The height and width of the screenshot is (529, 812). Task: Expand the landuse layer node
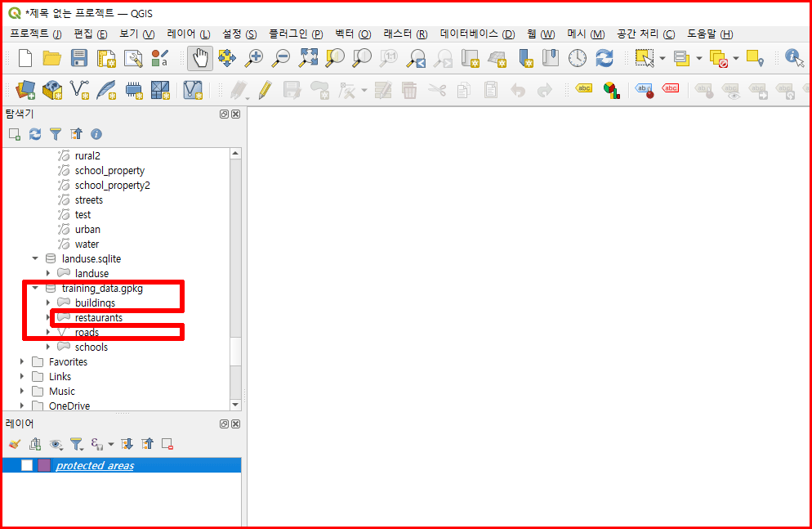click(x=48, y=272)
